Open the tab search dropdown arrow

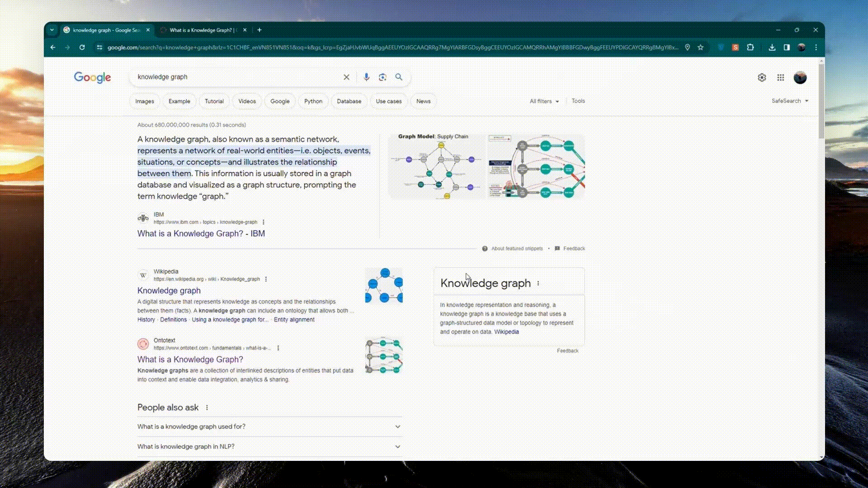click(52, 30)
